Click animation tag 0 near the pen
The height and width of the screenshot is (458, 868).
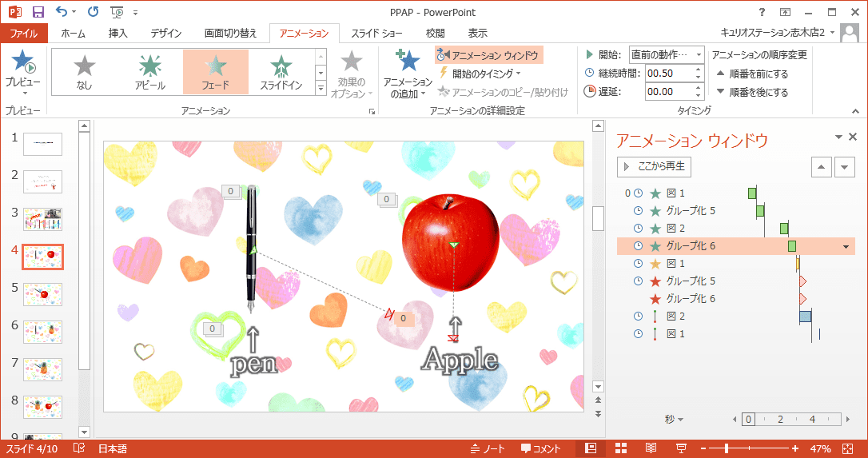point(231,191)
